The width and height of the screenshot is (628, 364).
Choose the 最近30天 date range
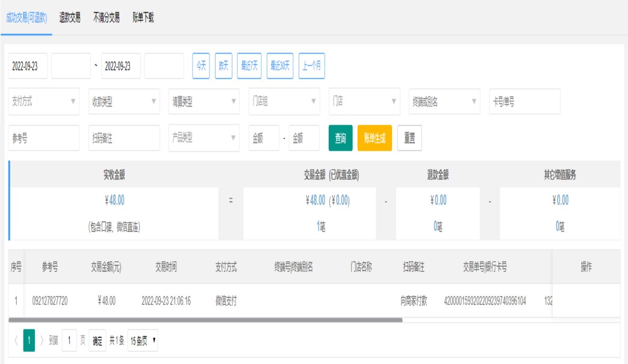(280, 66)
